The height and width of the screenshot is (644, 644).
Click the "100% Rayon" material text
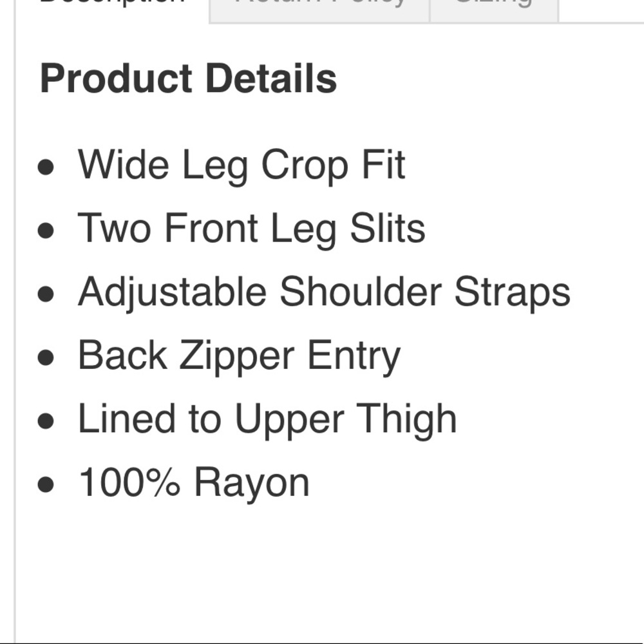pyautogui.click(x=194, y=482)
